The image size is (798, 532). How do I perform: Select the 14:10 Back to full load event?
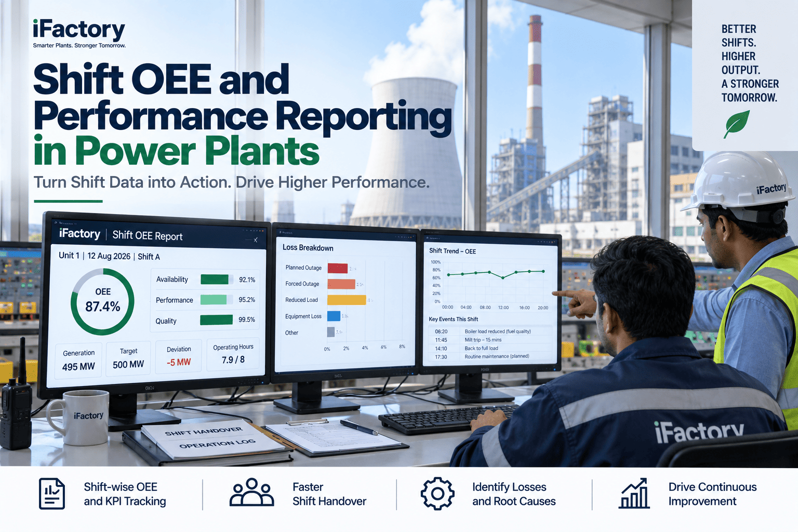point(491,348)
